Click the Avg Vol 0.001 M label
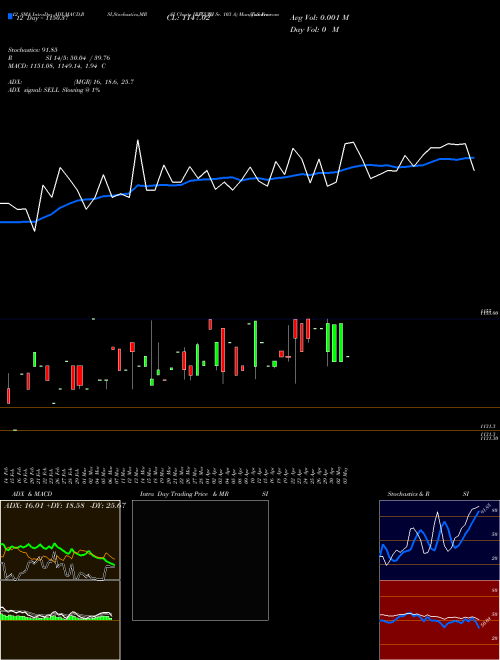This screenshot has width=500, height=660. coord(319,18)
